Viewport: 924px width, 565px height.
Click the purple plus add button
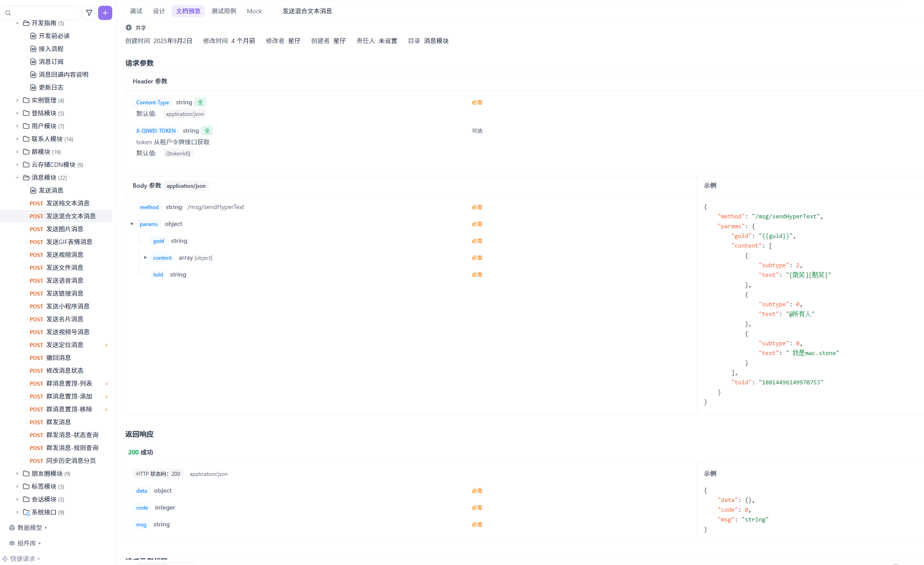(x=105, y=13)
